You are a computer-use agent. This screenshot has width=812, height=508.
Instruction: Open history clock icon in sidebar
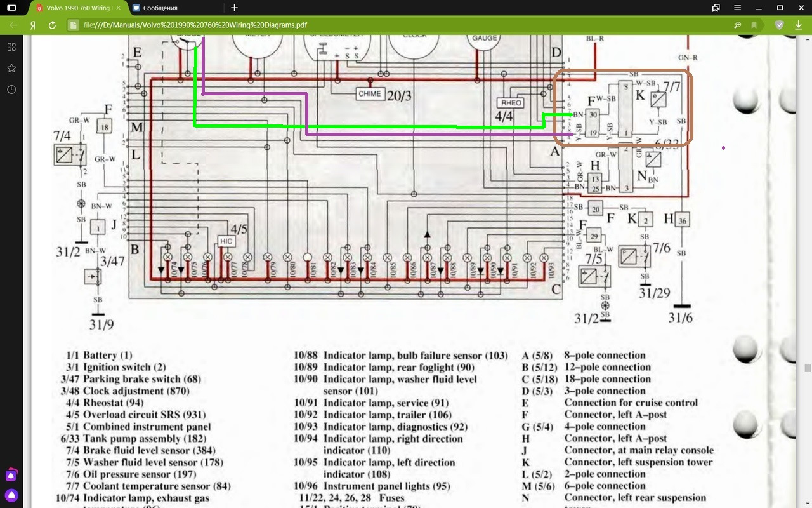(11, 90)
